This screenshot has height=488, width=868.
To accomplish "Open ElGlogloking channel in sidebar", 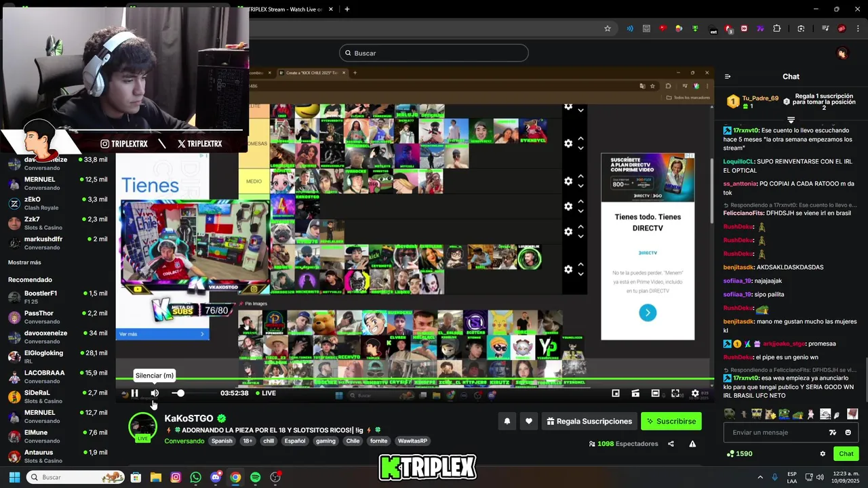I will 58,357.
